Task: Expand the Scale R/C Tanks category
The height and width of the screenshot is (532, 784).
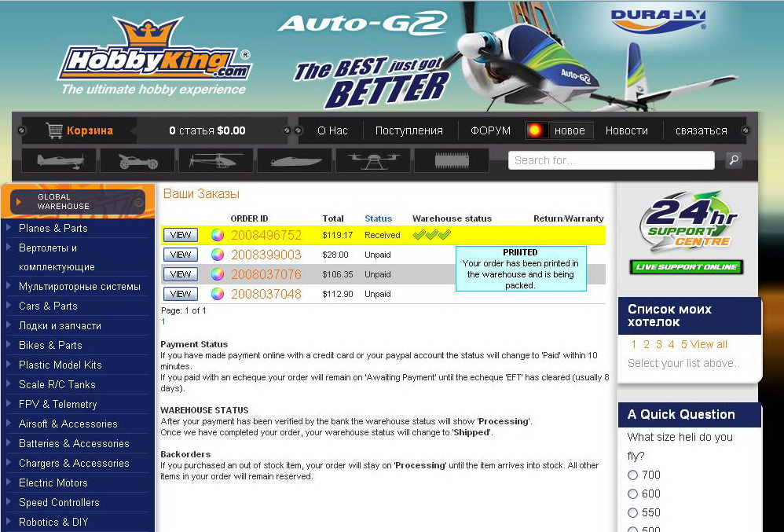Action: pyautogui.click(x=57, y=384)
